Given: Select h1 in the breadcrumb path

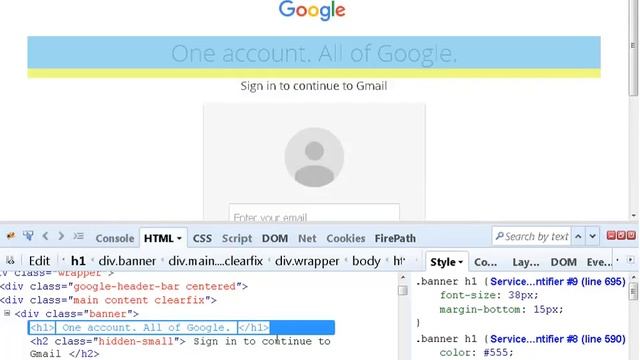Looking at the screenshot, I should [78, 261].
